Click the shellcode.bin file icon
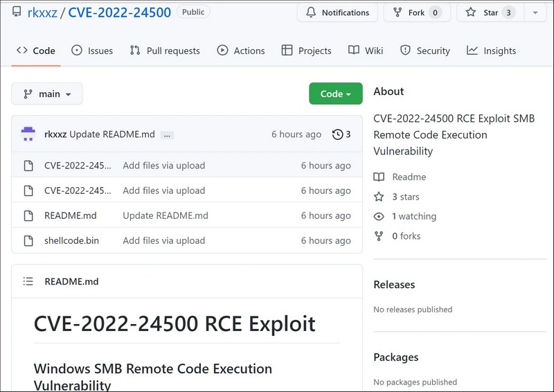This screenshot has height=392, width=554. (28, 240)
